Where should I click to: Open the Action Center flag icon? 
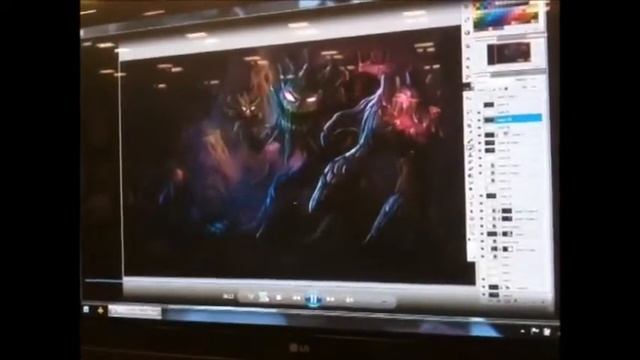point(534,331)
